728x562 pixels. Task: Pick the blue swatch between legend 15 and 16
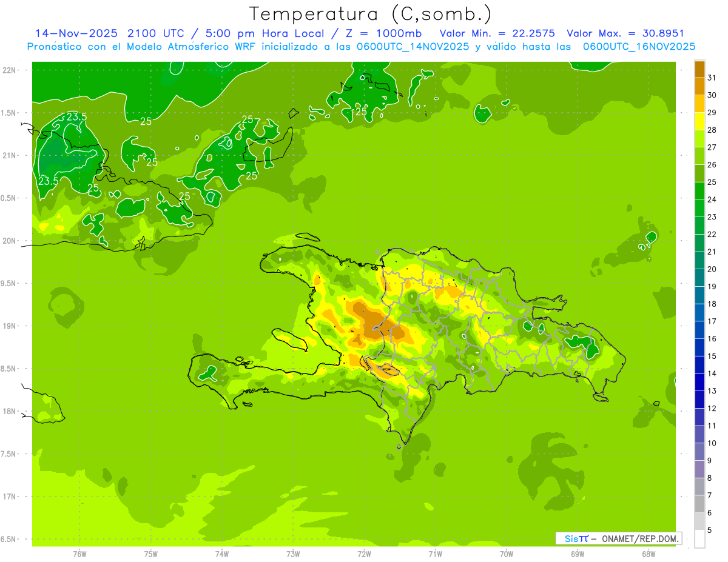(x=699, y=347)
